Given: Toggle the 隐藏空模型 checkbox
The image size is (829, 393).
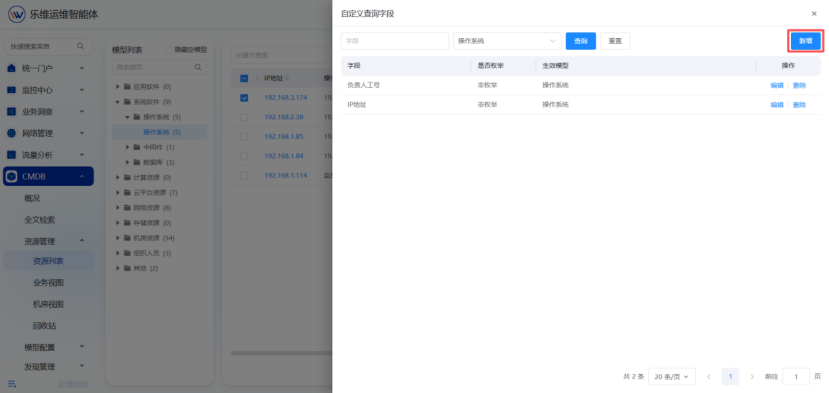Looking at the screenshot, I should tap(169, 50).
